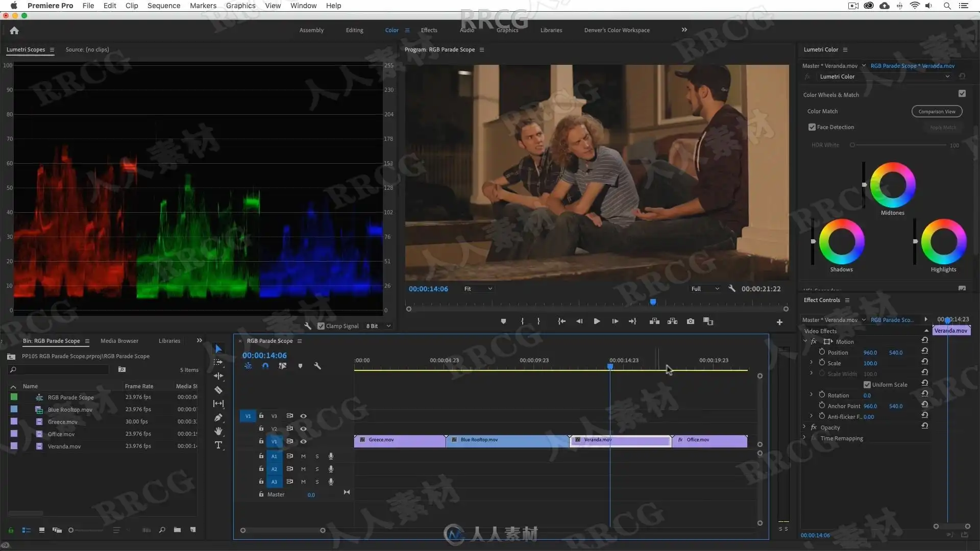Screen dimensions: 980x551
Task: Hide track V1 with eye icon
Action: (303, 441)
